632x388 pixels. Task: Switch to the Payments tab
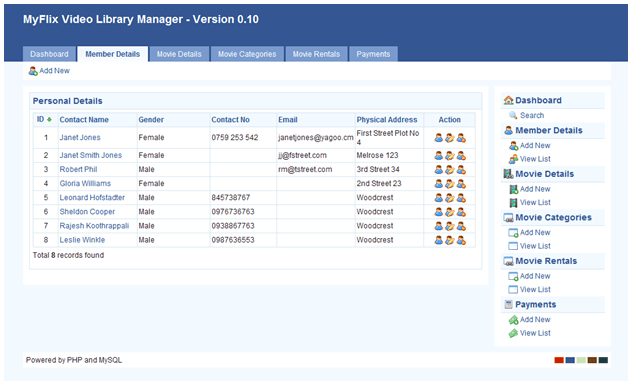coord(373,54)
